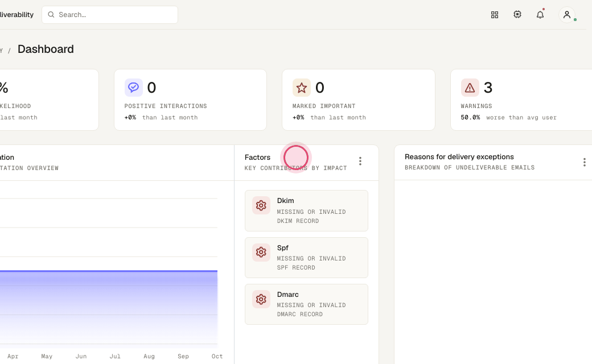Focus the Search input field
The image size is (592, 364).
[x=110, y=15]
